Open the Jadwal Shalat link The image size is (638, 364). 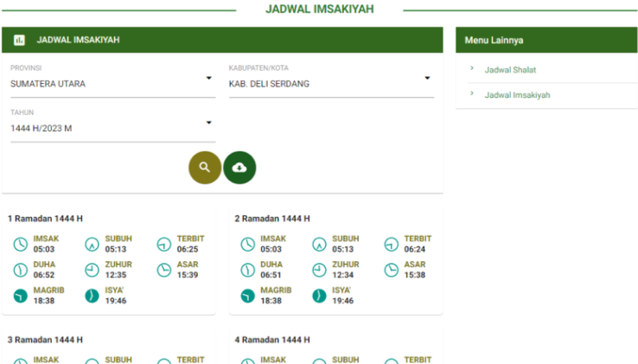tap(510, 70)
